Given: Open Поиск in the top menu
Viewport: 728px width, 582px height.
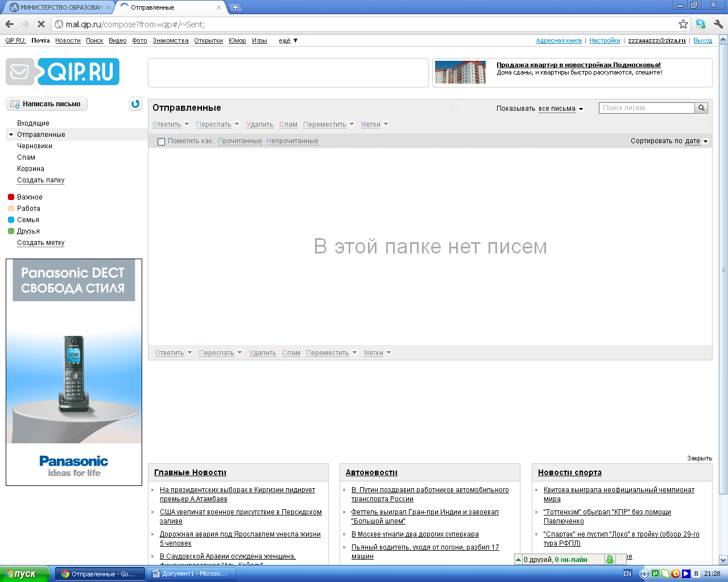Looking at the screenshot, I should (94, 40).
